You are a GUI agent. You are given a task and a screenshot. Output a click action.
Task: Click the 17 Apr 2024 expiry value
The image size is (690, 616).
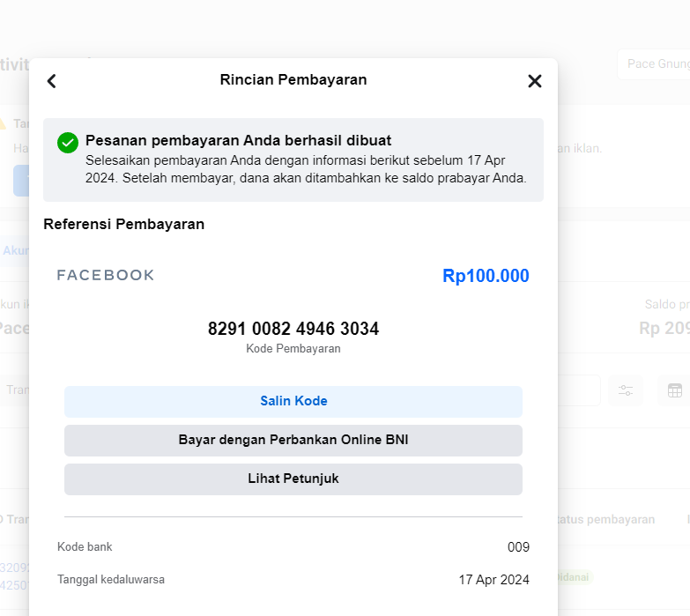[x=493, y=580]
